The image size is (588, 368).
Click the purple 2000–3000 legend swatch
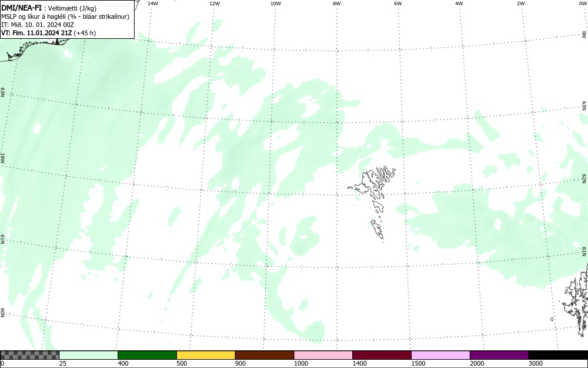(x=499, y=355)
